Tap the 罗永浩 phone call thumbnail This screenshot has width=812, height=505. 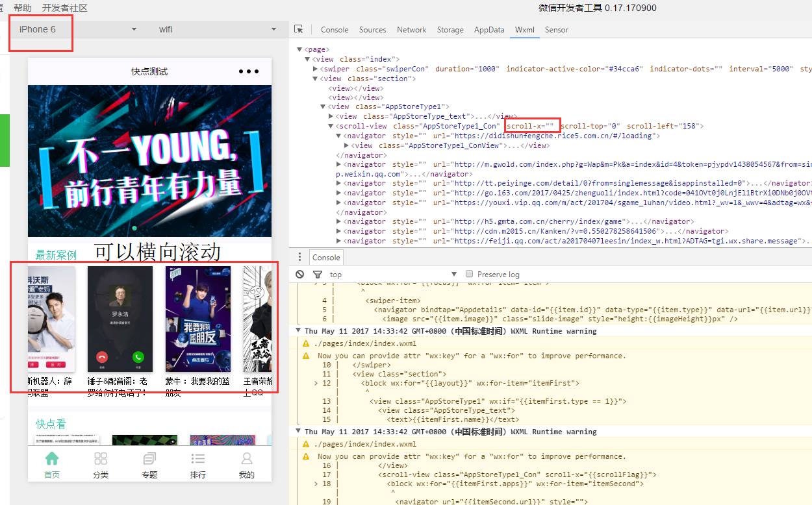pos(120,319)
